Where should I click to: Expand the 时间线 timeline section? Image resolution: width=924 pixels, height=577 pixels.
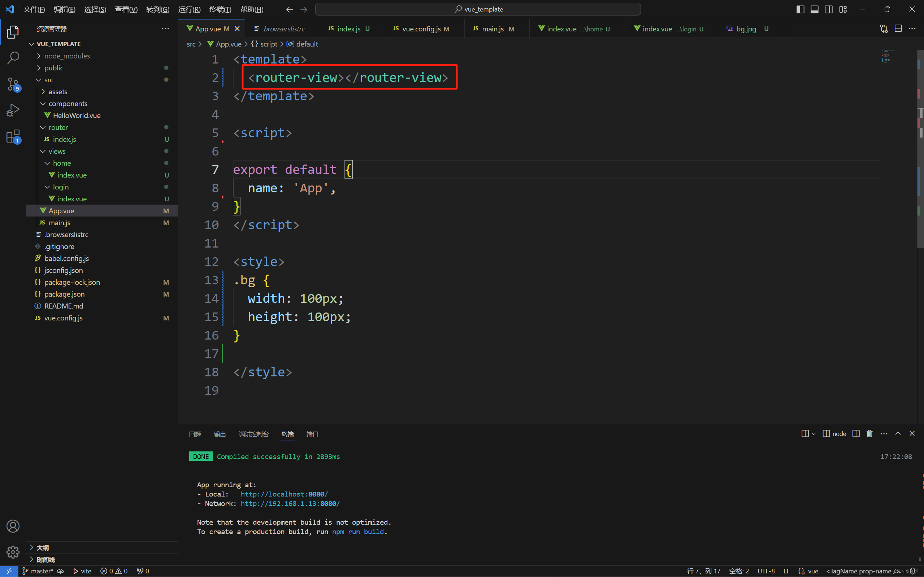click(x=101, y=559)
